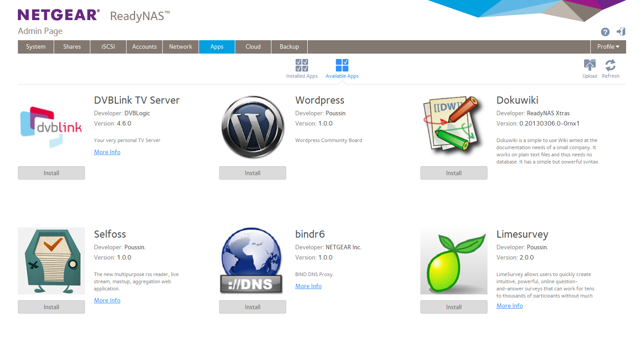The image size is (644, 348).
Task: Click the Wordpress title text
Action: pyautogui.click(x=320, y=101)
